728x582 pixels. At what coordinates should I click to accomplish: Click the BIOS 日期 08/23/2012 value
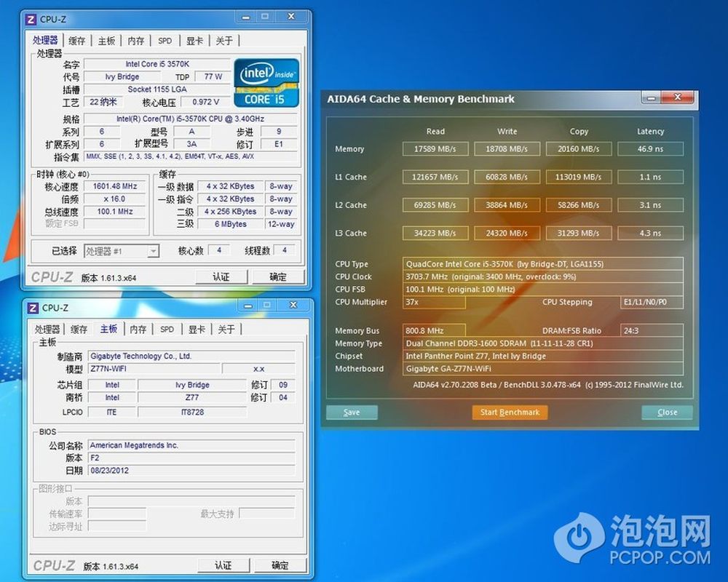tap(191, 471)
